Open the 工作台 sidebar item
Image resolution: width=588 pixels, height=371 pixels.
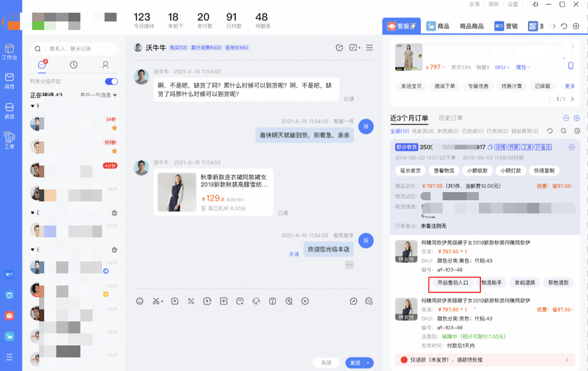[9, 51]
